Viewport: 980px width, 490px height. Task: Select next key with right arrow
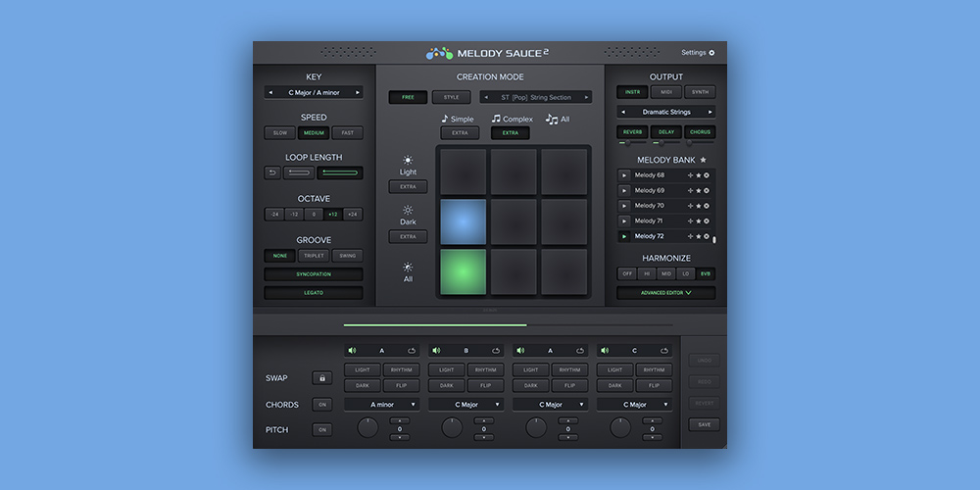[358, 93]
